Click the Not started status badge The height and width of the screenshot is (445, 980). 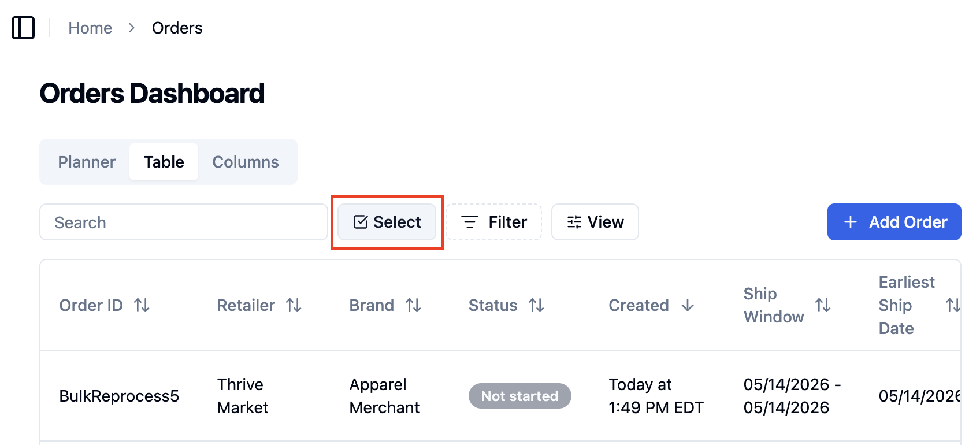pyautogui.click(x=519, y=396)
